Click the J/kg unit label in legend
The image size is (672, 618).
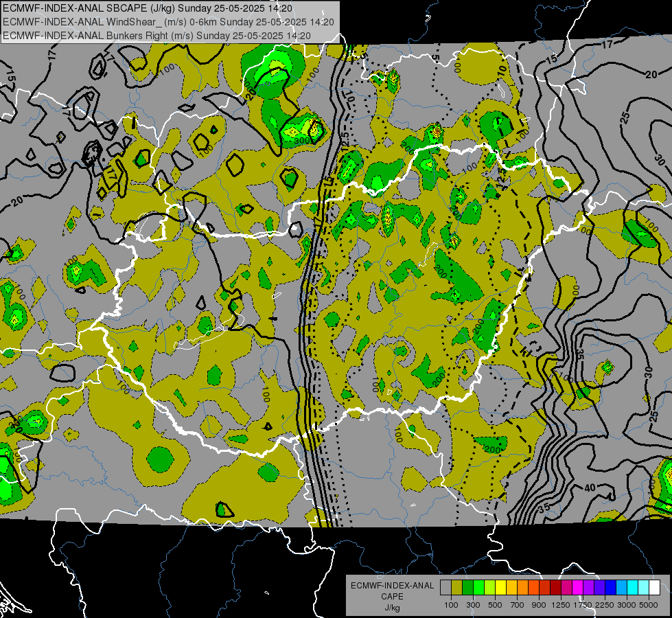(392, 608)
